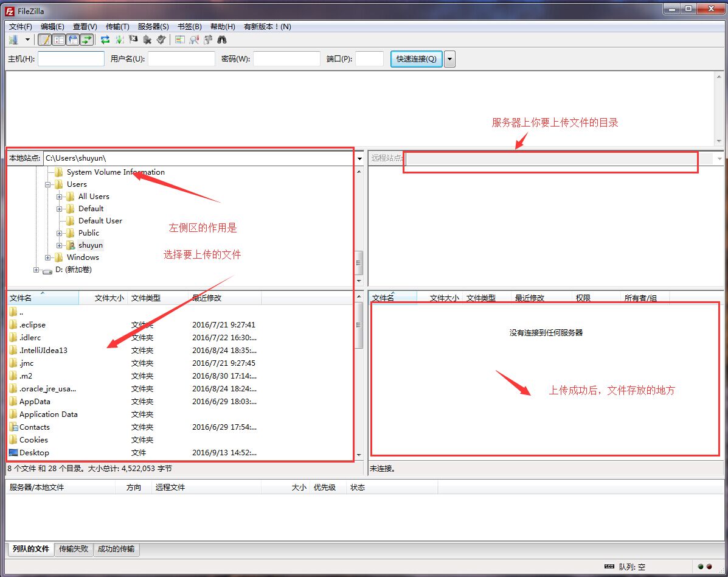Click the 快速连接(Q) button
The width and height of the screenshot is (728, 577).
point(417,59)
